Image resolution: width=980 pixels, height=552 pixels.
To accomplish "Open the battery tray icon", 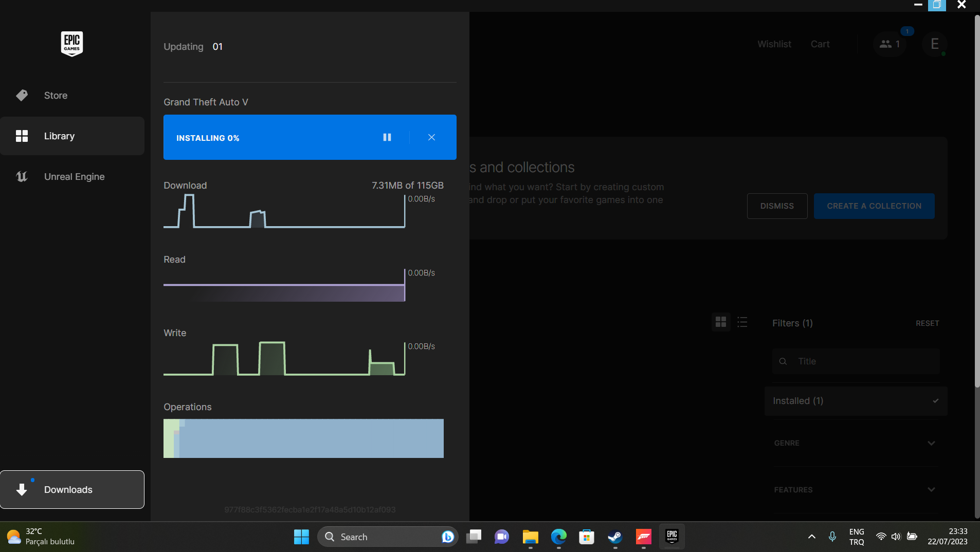I will click(x=912, y=537).
